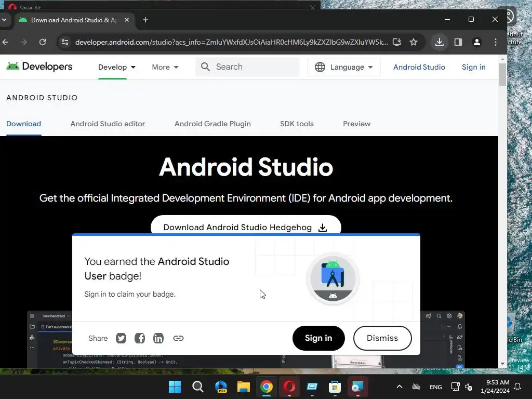Click Sign in link in header
Screen dimensions: 532x399
click(x=473, y=67)
